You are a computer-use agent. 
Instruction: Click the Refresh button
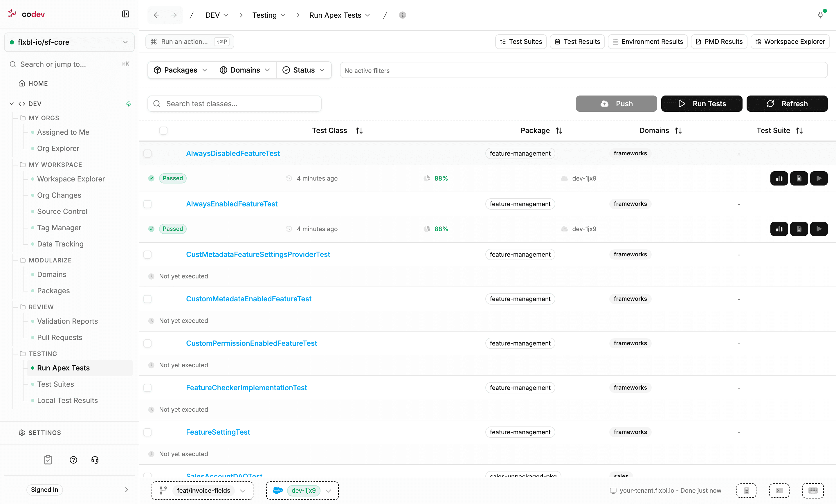click(787, 104)
